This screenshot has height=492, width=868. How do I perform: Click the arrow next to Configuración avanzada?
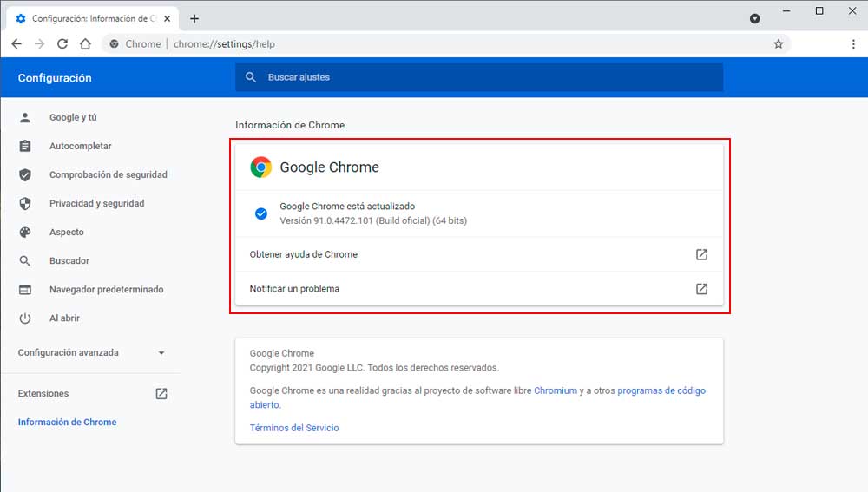coord(161,353)
